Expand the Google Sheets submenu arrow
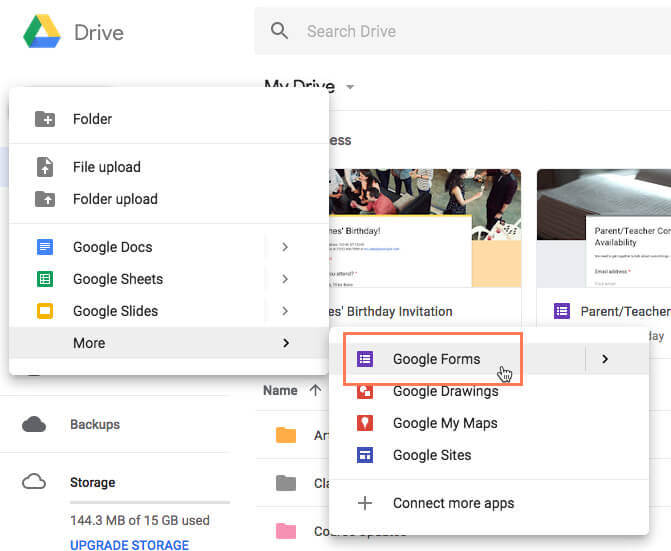 tap(285, 279)
